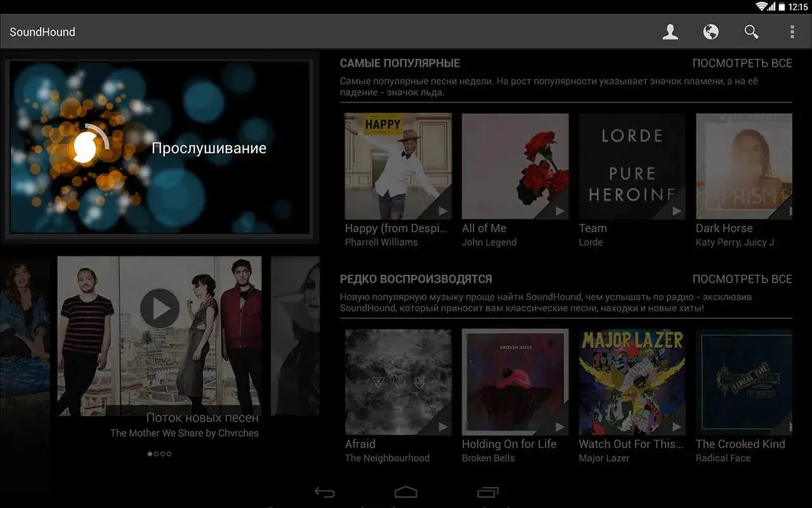The width and height of the screenshot is (812, 508).
Task: Select song title All of Me
Action: [484, 229]
